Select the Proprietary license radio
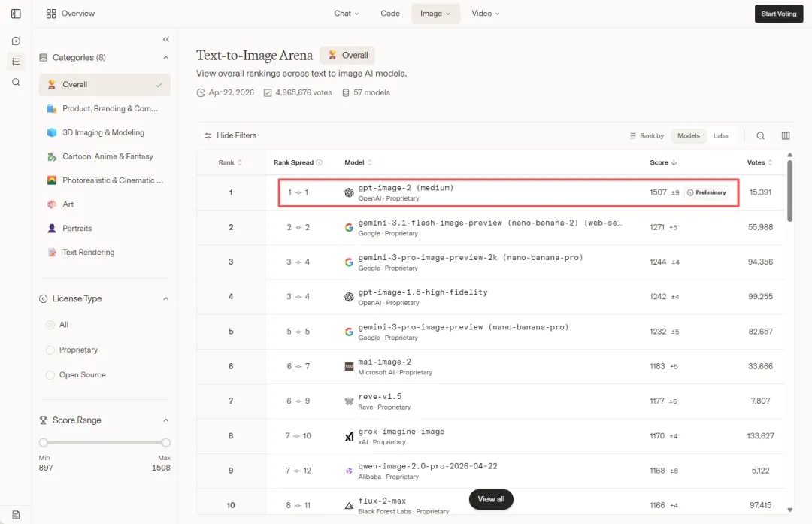 coord(50,350)
